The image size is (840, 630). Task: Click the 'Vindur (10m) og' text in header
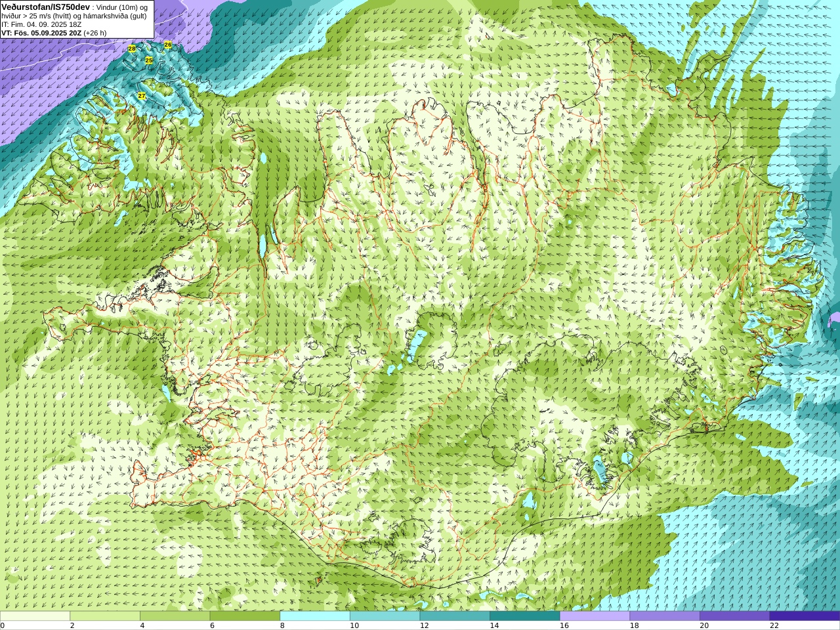pyautogui.click(x=121, y=7)
